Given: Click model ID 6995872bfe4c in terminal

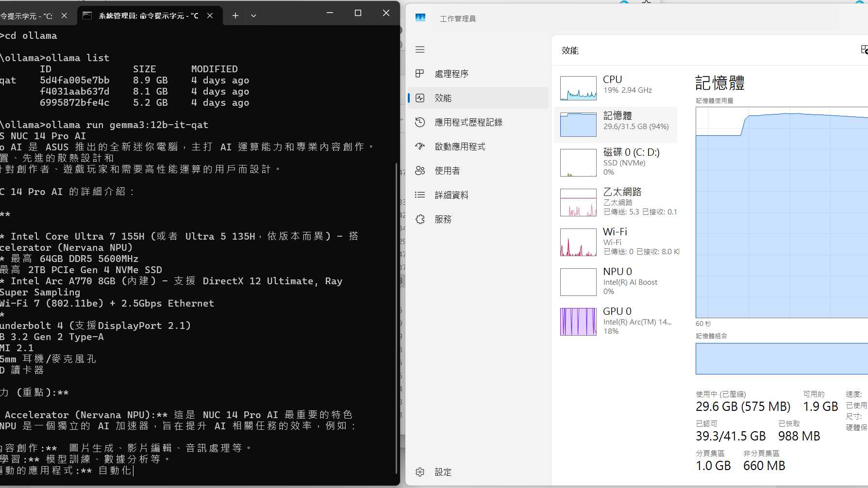Looking at the screenshot, I should pos(75,102).
